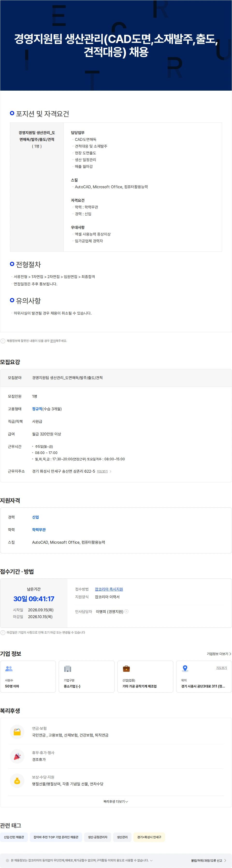Click the benefits text 국민연금, 고용보험
232x868 pixels.
click(x=70, y=735)
